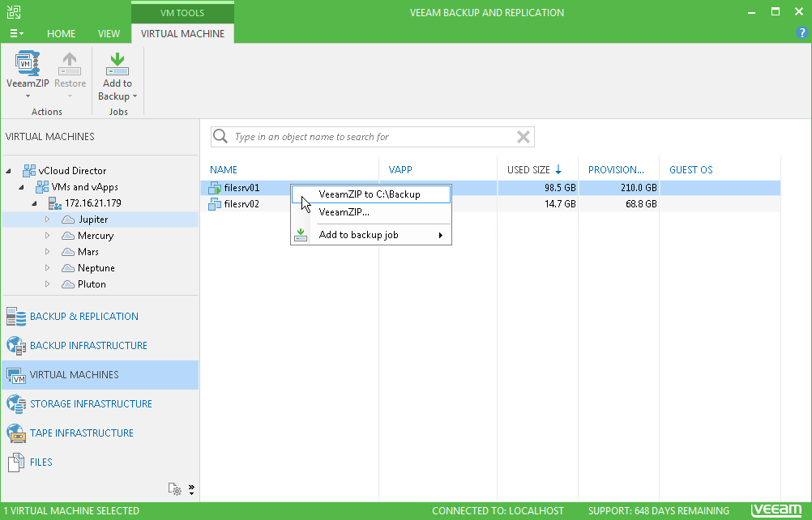Select the Pluton cloud item
Image resolution: width=812 pixels, height=520 pixels.
coord(92,284)
